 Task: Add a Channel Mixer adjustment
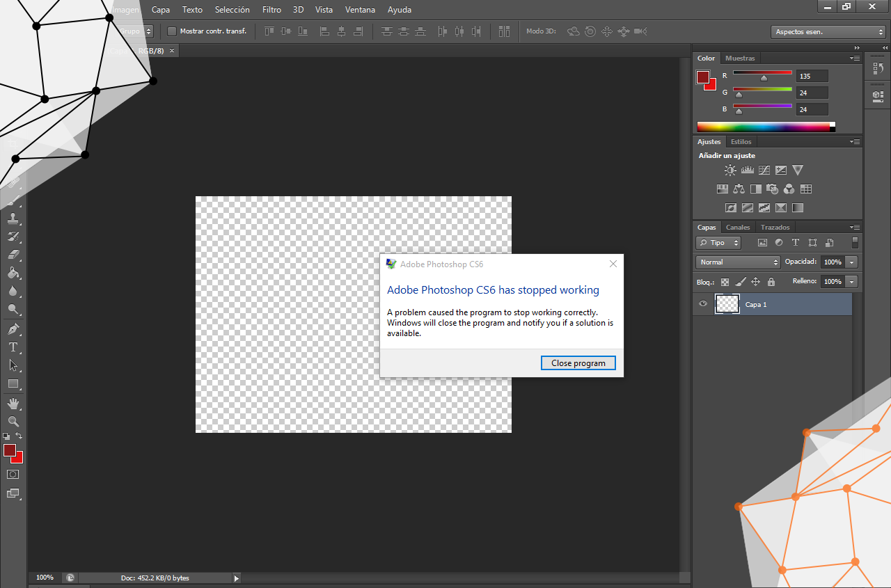pyautogui.click(x=789, y=189)
